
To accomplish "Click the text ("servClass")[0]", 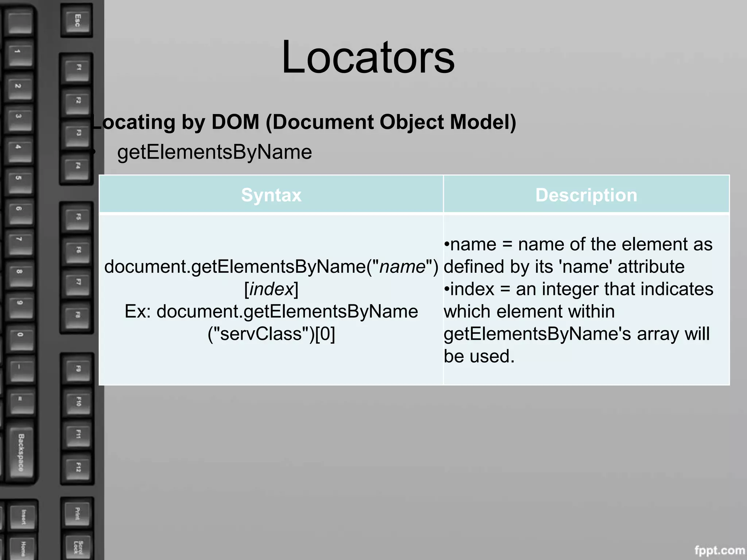I will [x=271, y=334].
